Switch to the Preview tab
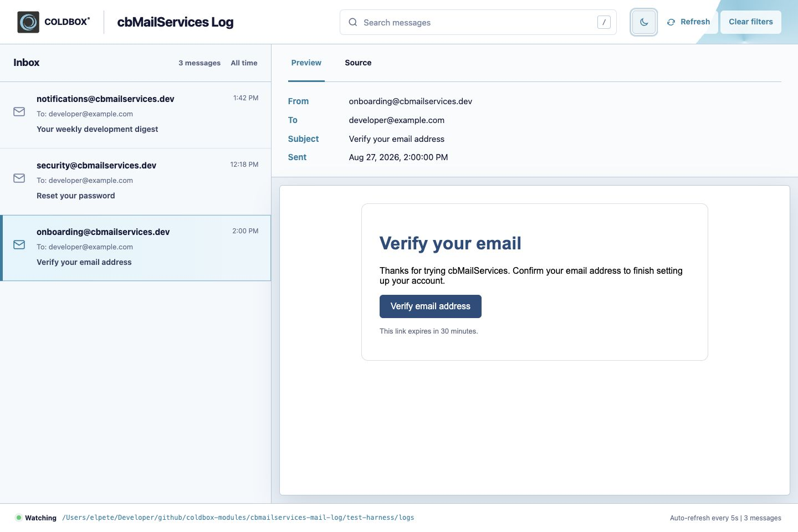 click(x=306, y=63)
